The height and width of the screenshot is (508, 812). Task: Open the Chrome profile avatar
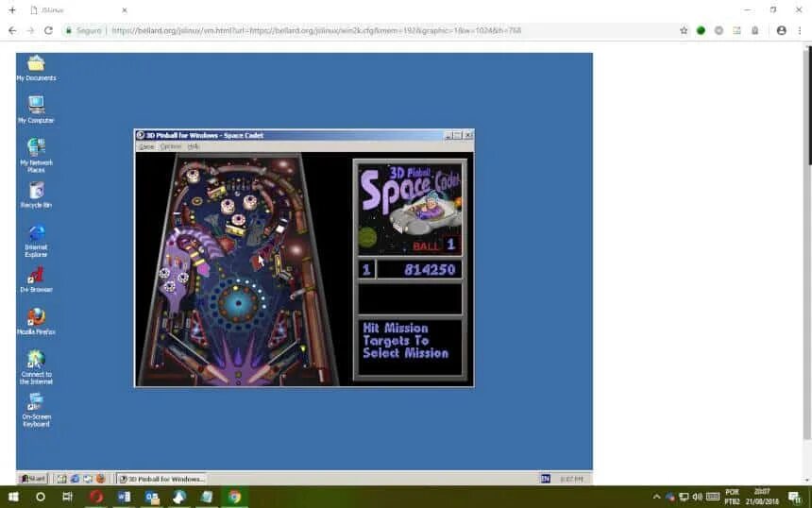point(782,30)
